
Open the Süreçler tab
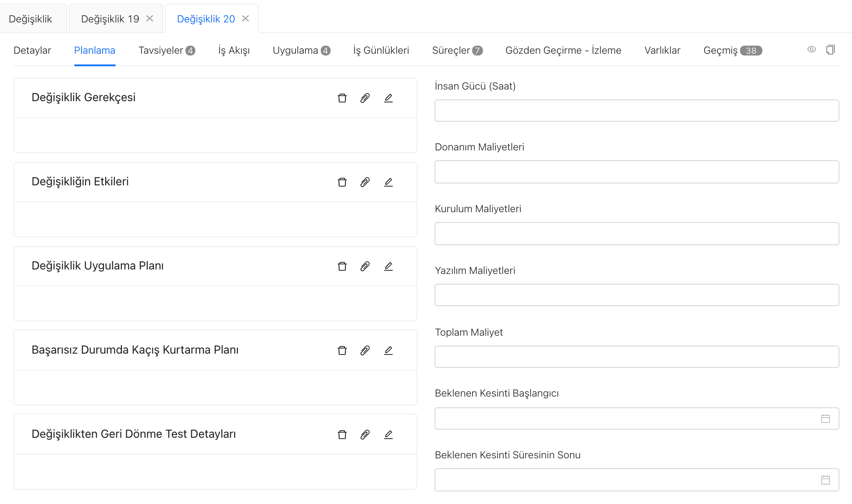456,51
